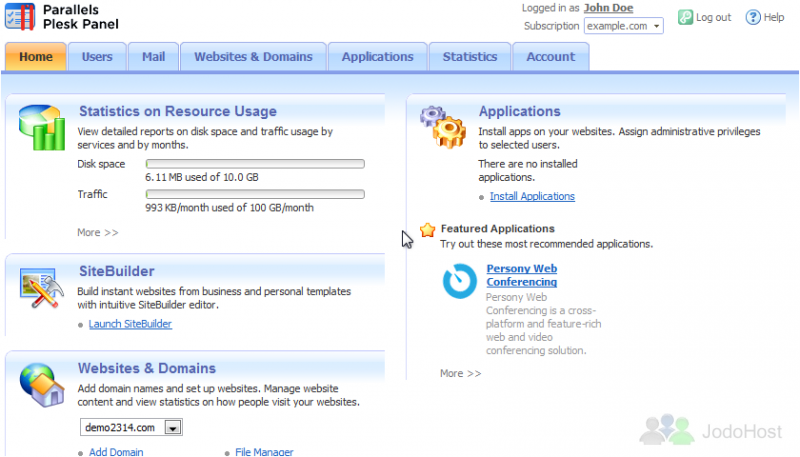Click Install Applications link

(532, 196)
